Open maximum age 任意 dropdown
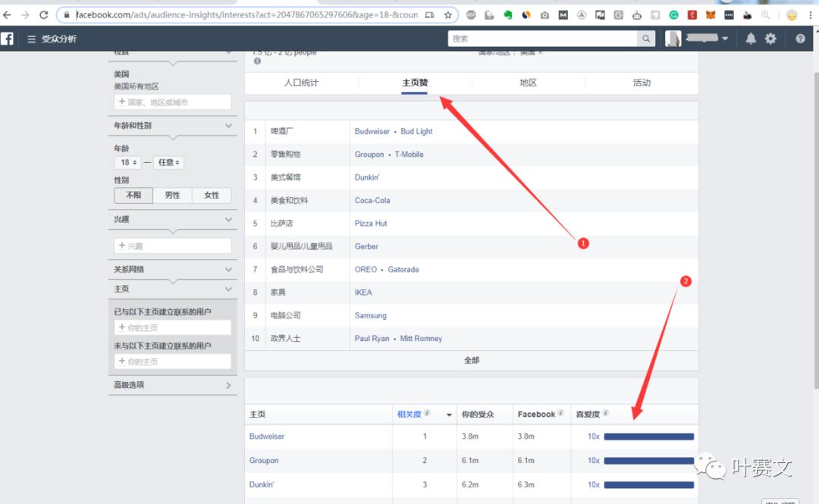Viewport: 819px width, 504px height. click(x=168, y=162)
